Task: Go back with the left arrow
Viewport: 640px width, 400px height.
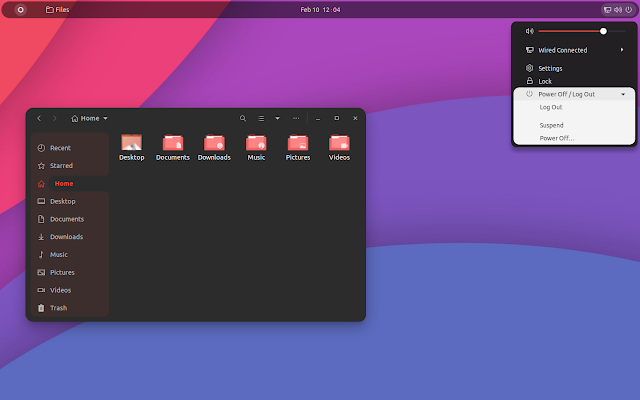Action: 39,118
